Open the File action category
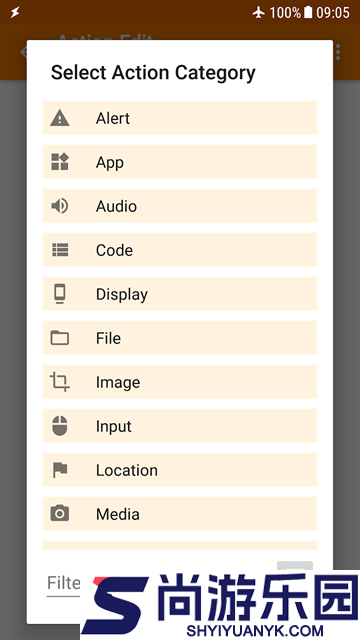This screenshot has width=360, height=640. (x=180, y=338)
